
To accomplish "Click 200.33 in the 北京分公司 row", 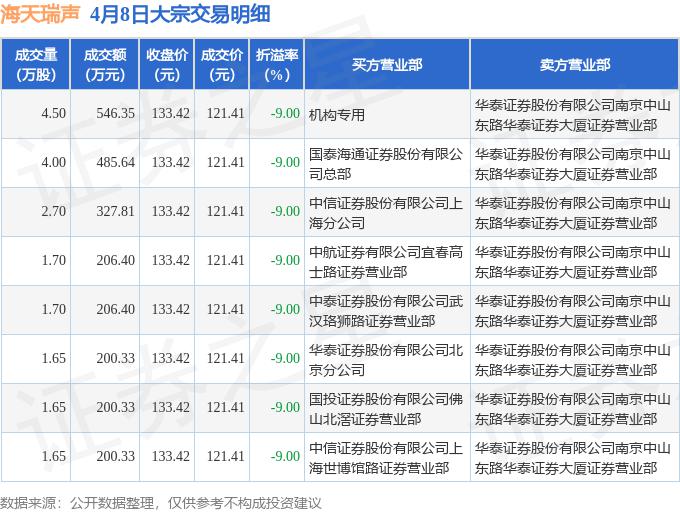I will pos(115,359).
